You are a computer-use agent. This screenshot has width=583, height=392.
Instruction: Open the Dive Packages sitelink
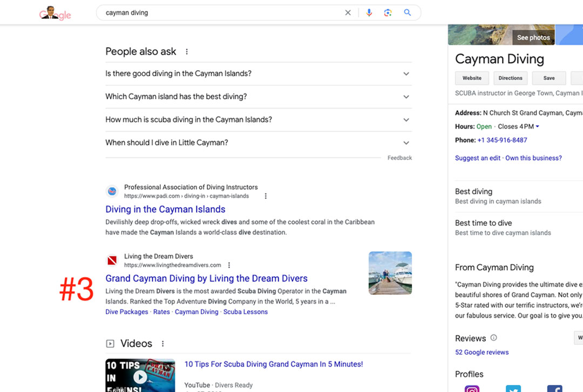(x=127, y=312)
